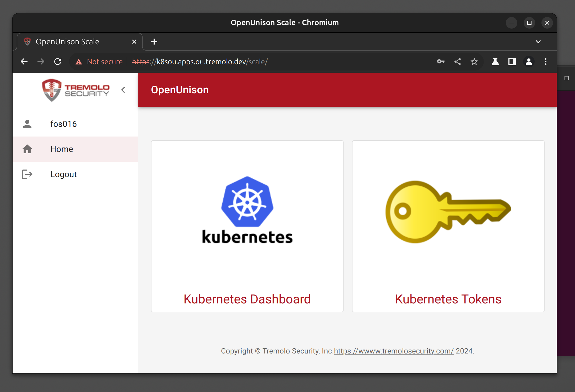Click the Logout arrow icon

coord(27,174)
